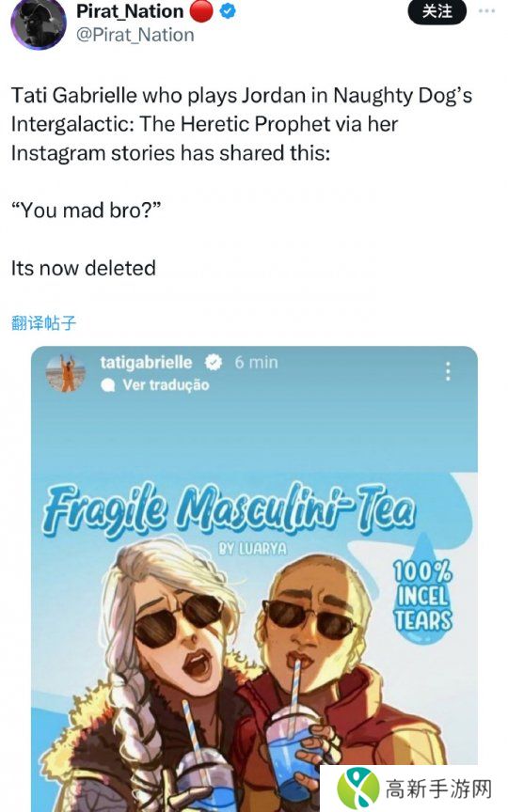508x812 pixels.
Task: Click the tatigabrielle username in the story
Action: coord(146,362)
